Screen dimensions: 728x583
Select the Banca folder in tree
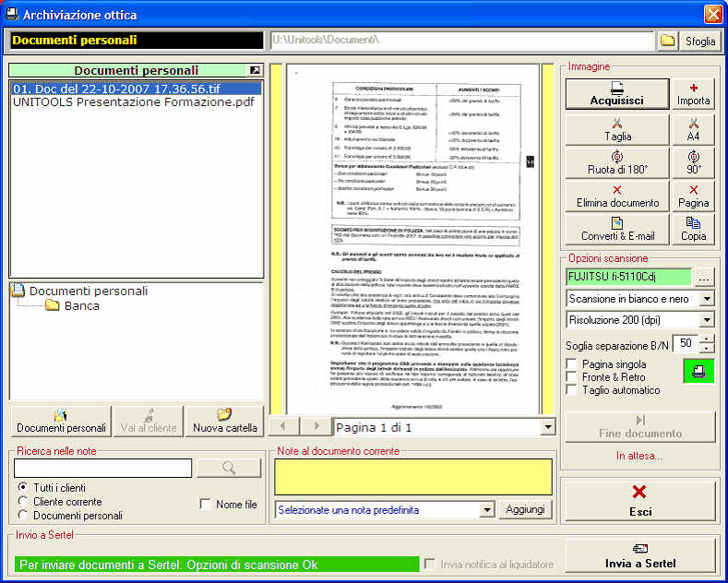81,305
